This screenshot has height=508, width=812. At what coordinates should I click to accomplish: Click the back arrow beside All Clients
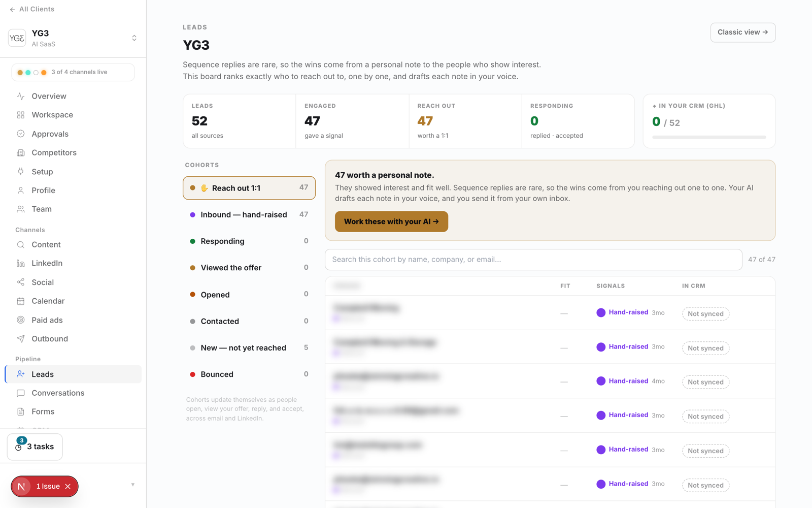12,10
